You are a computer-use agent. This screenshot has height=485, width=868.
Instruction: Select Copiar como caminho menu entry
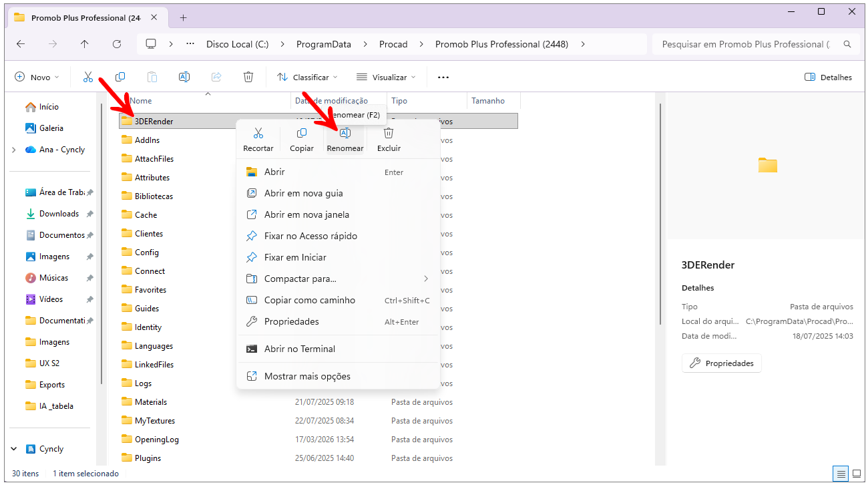[310, 300]
